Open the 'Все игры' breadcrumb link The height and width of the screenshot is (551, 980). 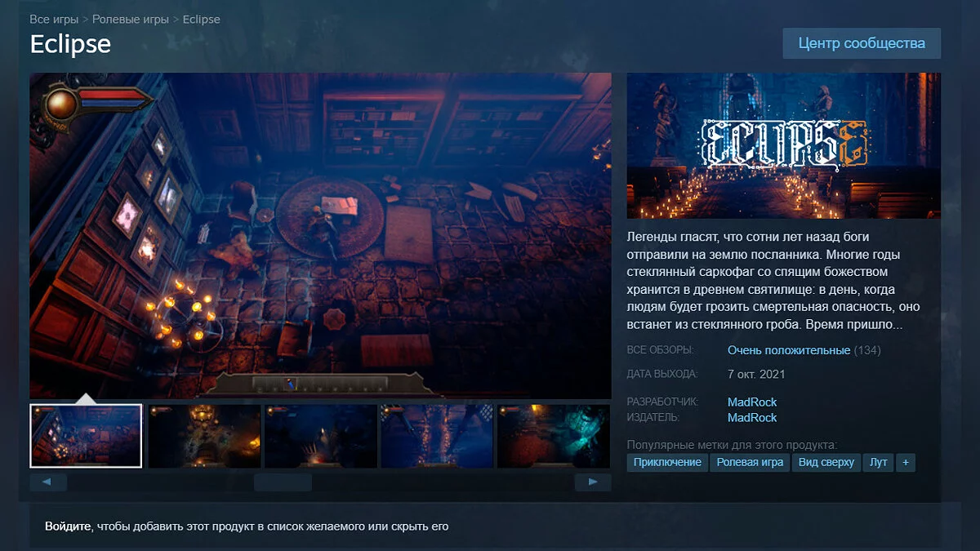(54, 19)
